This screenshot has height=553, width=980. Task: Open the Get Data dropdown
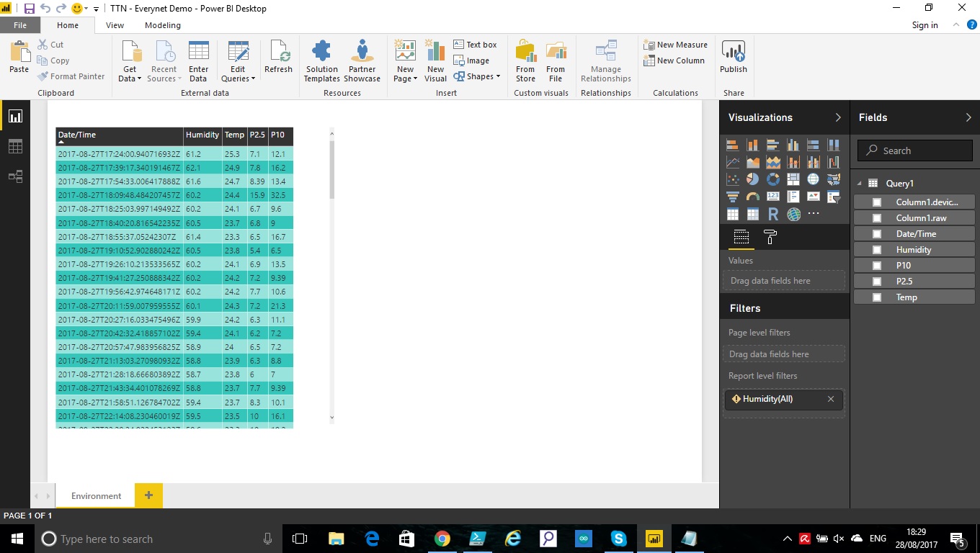(x=130, y=74)
